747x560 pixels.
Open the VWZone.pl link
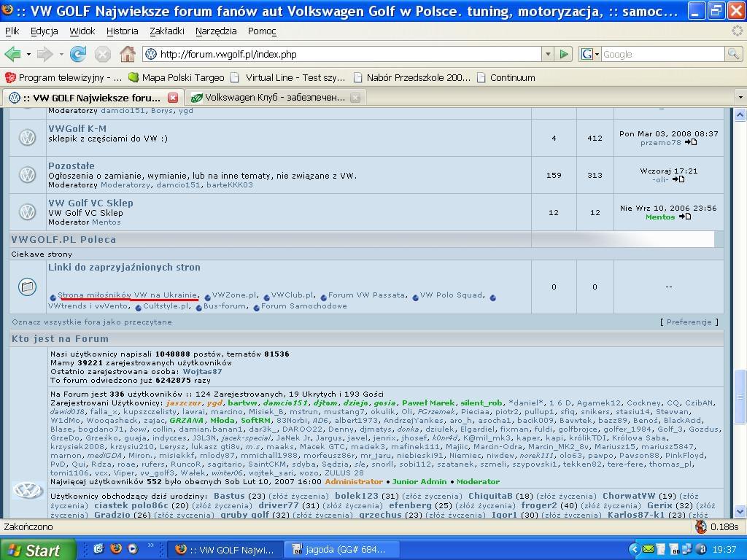pyautogui.click(x=234, y=295)
